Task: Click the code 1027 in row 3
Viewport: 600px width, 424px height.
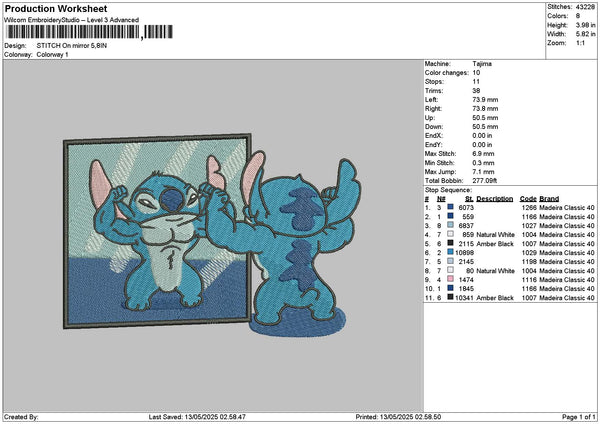Action: point(529,225)
